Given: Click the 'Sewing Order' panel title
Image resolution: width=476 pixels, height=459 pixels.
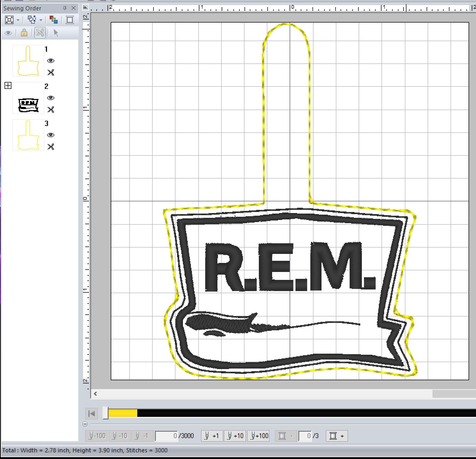Looking at the screenshot, I should coord(22,8).
